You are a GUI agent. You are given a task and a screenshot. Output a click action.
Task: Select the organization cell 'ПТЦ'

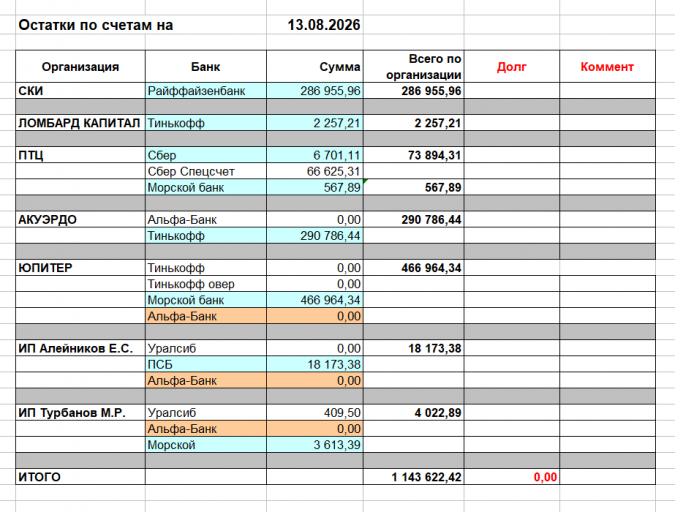pyautogui.click(x=81, y=155)
